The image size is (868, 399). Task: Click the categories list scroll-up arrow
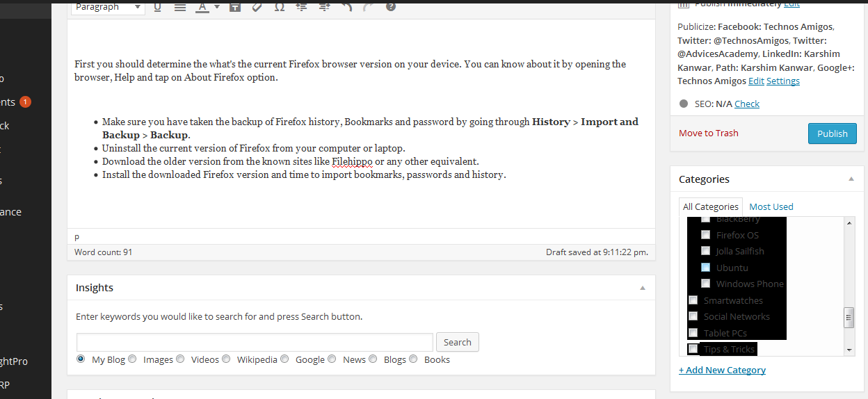[x=849, y=222]
